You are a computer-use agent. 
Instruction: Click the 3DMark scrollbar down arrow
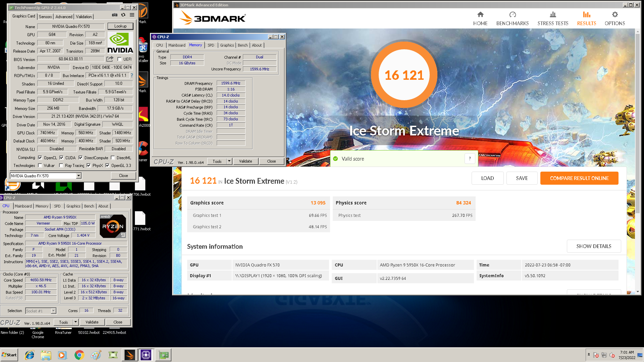click(638, 292)
